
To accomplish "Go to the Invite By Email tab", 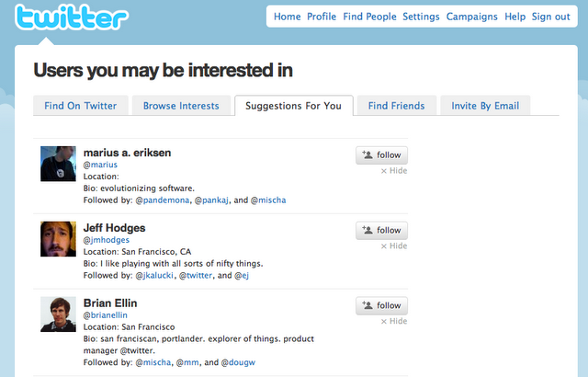I will point(485,106).
